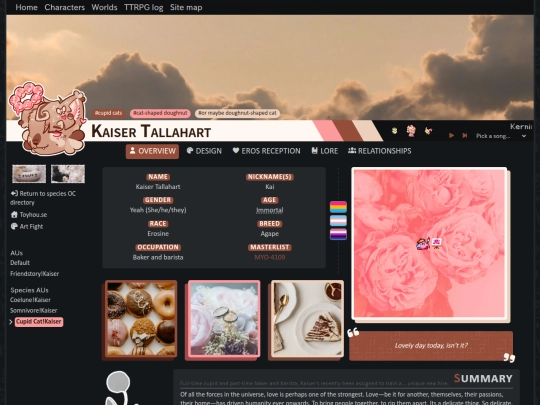Viewport: 540px width, 405px height.
Task: Click the #or maybe doughnut-shaped cat tag
Action: coord(238,113)
